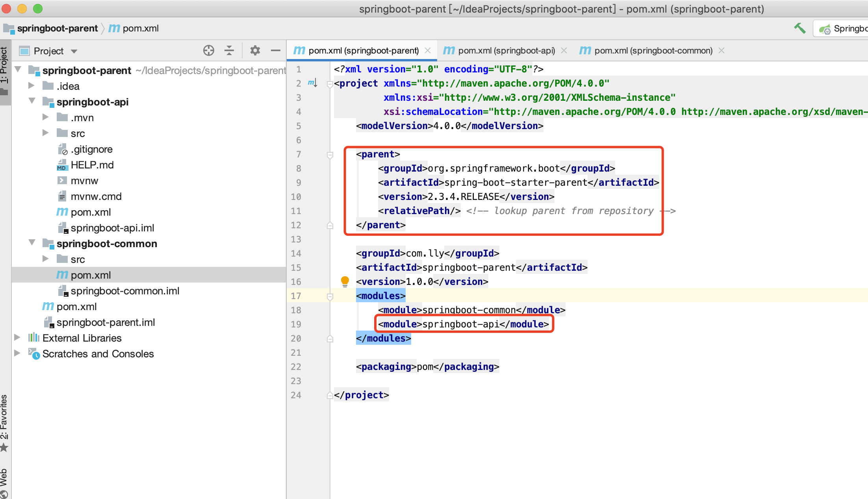This screenshot has width=868, height=499.
Task: Click the yellow intention lightbulb on line 16
Action: pos(345,281)
